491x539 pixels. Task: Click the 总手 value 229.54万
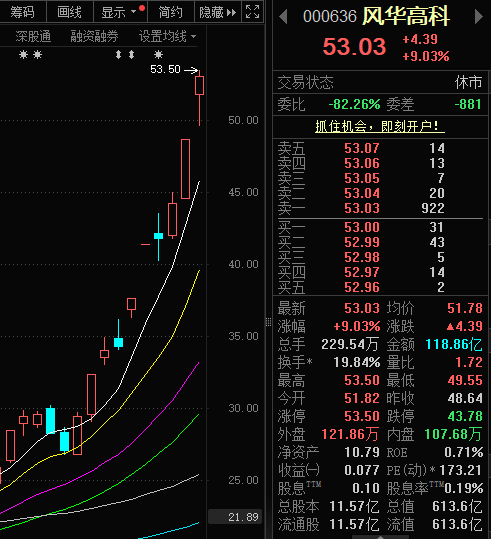click(350, 344)
